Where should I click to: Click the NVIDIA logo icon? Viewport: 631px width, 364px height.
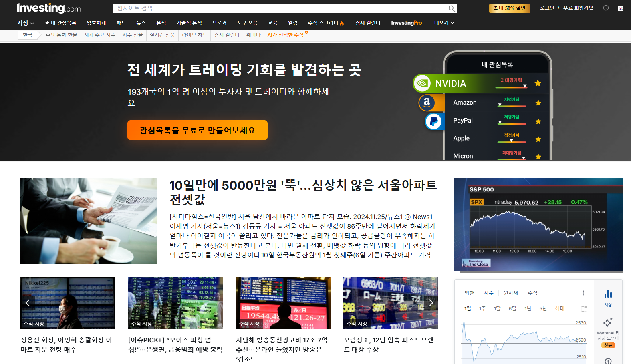[422, 83]
